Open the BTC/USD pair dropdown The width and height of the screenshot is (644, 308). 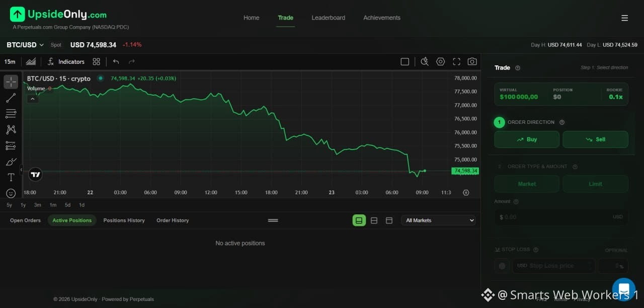25,45
